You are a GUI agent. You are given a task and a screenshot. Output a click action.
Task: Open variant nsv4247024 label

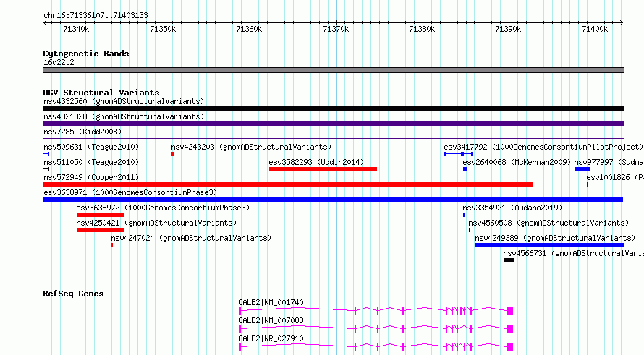click(191, 238)
